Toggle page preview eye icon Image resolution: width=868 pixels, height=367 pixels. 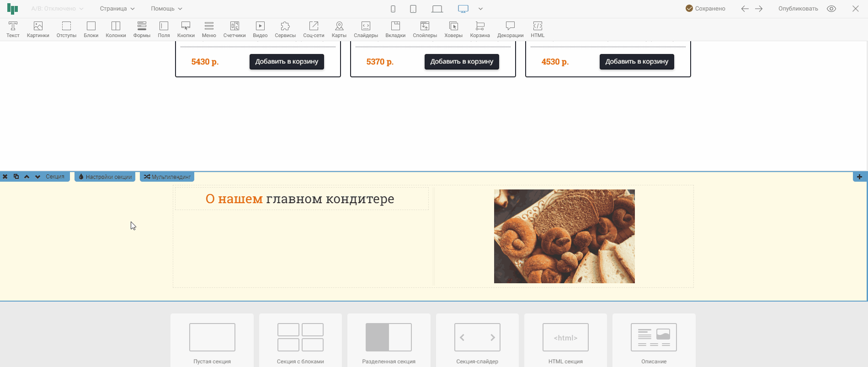pos(831,9)
